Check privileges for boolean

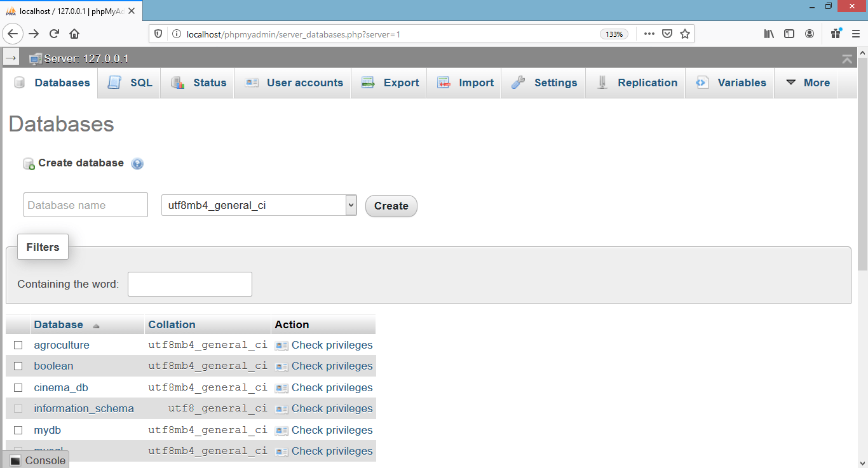coord(332,366)
